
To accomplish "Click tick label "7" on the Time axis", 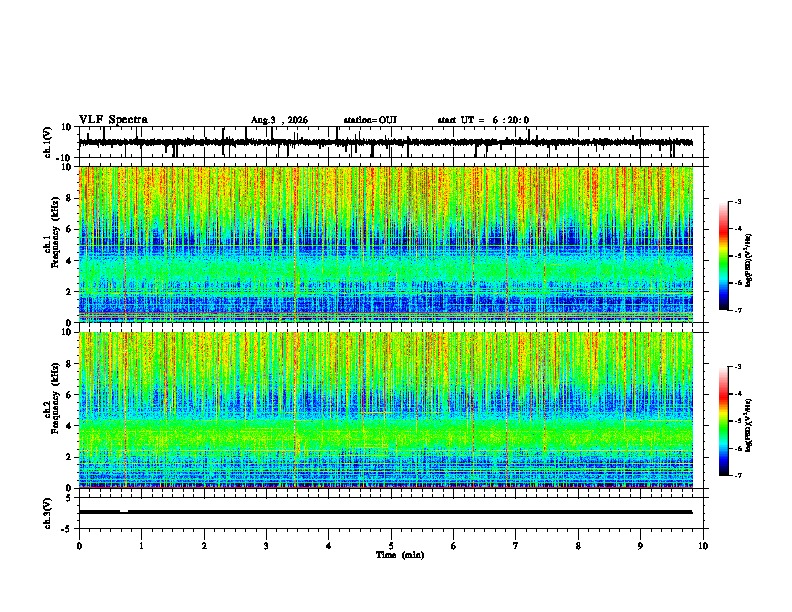I will pos(516,546).
